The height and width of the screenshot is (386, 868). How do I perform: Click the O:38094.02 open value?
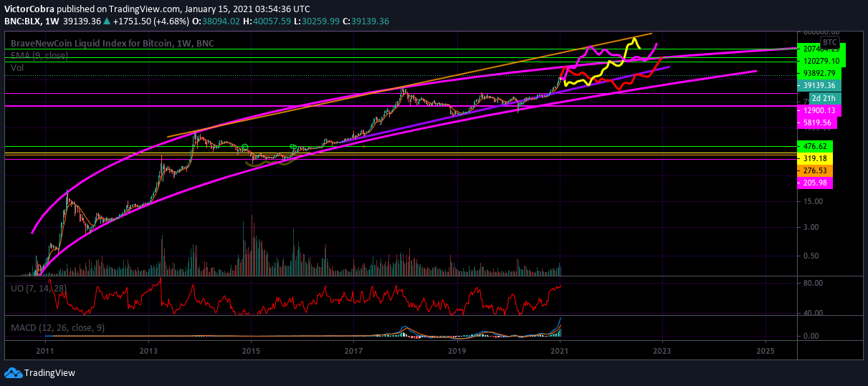click(x=217, y=21)
